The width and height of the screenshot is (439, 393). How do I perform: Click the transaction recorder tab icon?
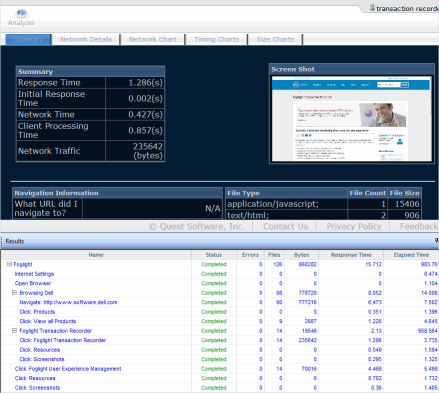[x=372, y=8]
